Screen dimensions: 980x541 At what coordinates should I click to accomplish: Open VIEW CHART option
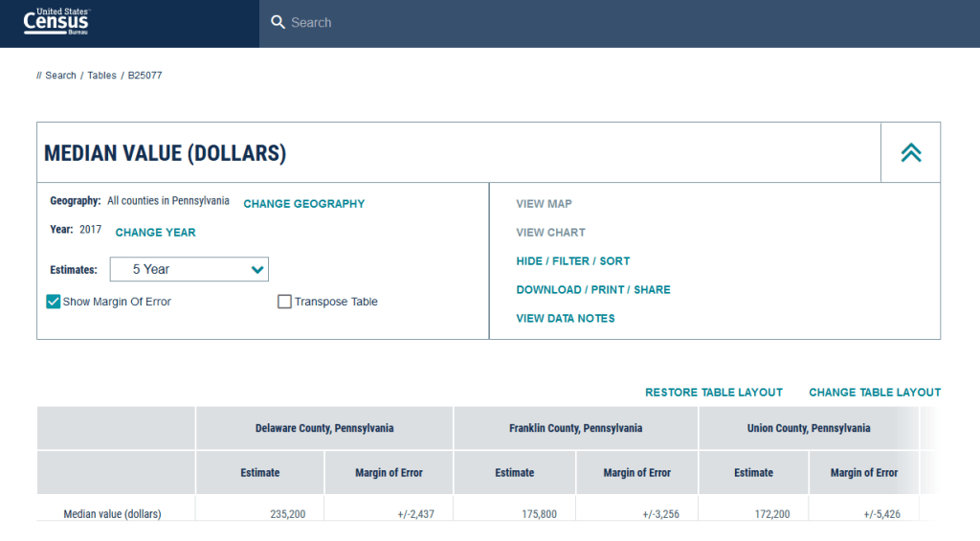coord(550,233)
